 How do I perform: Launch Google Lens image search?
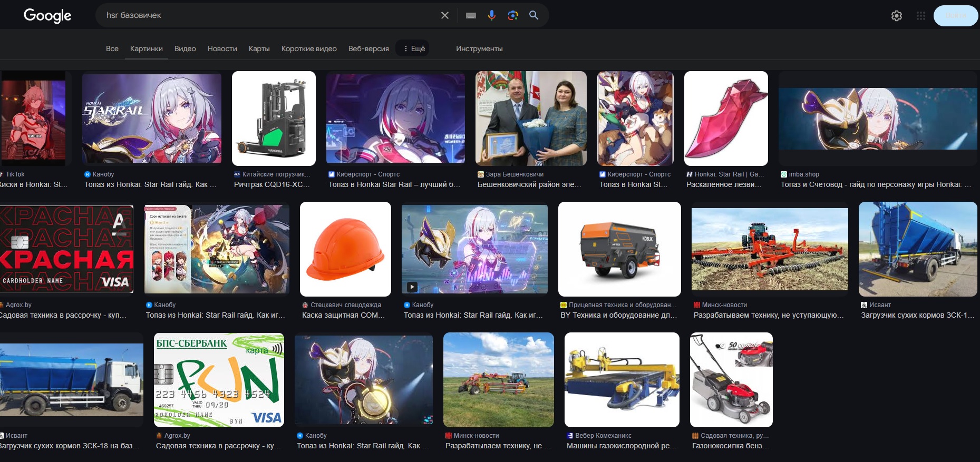pyautogui.click(x=512, y=15)
